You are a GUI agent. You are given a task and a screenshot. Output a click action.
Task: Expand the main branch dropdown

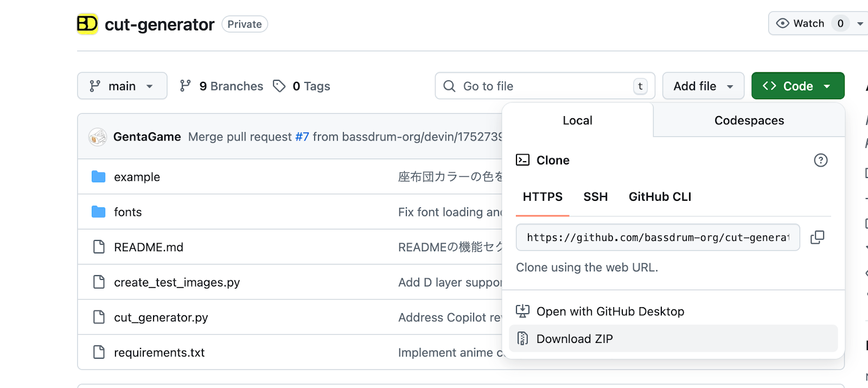(x=122, y=86)
